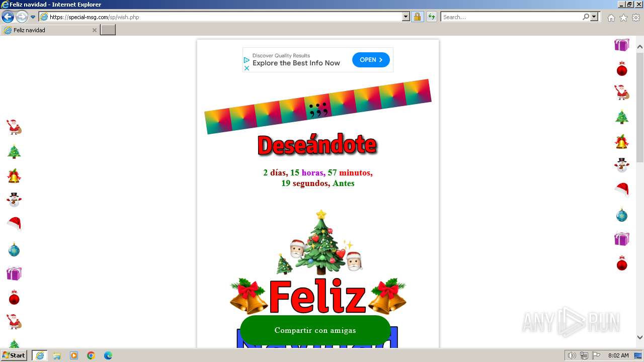Click the left golden bells decoration beside Feliz
644x362 pixels.
click(x=249, y=296)
